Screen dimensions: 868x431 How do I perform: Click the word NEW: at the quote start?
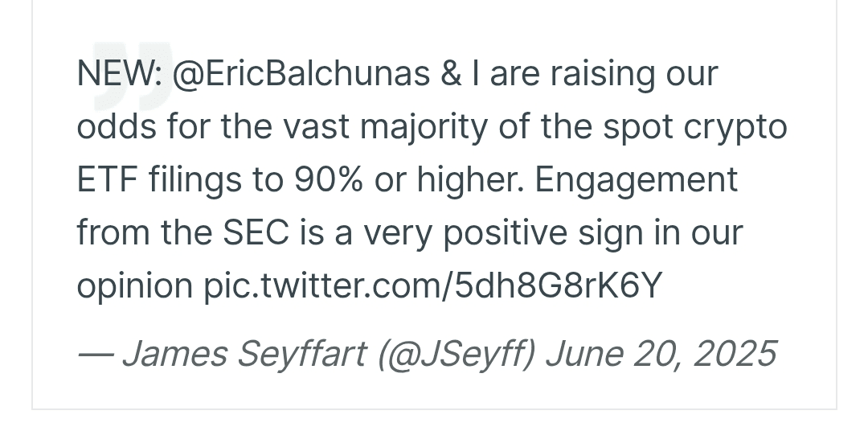click(x=119, y=74)
